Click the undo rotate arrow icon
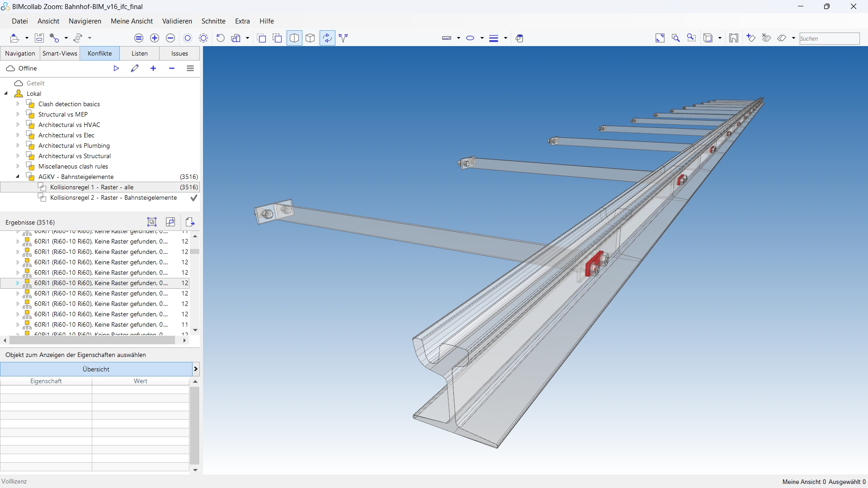This screenshot has height=488, width=868. point(221,38)
